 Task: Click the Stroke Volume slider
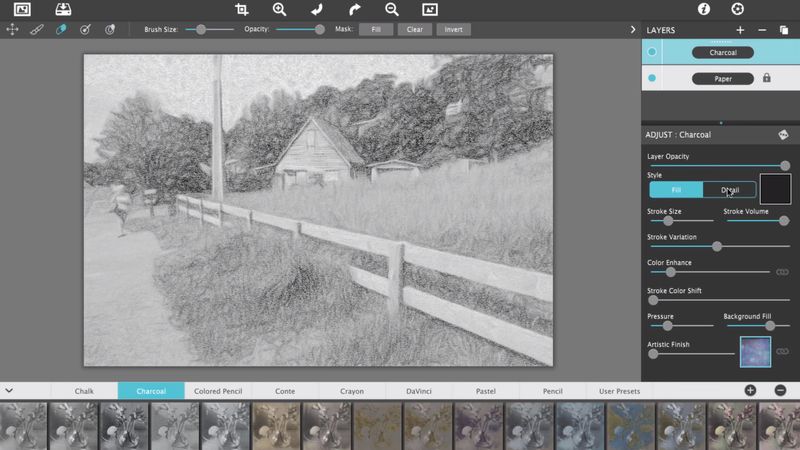point(757,221)
